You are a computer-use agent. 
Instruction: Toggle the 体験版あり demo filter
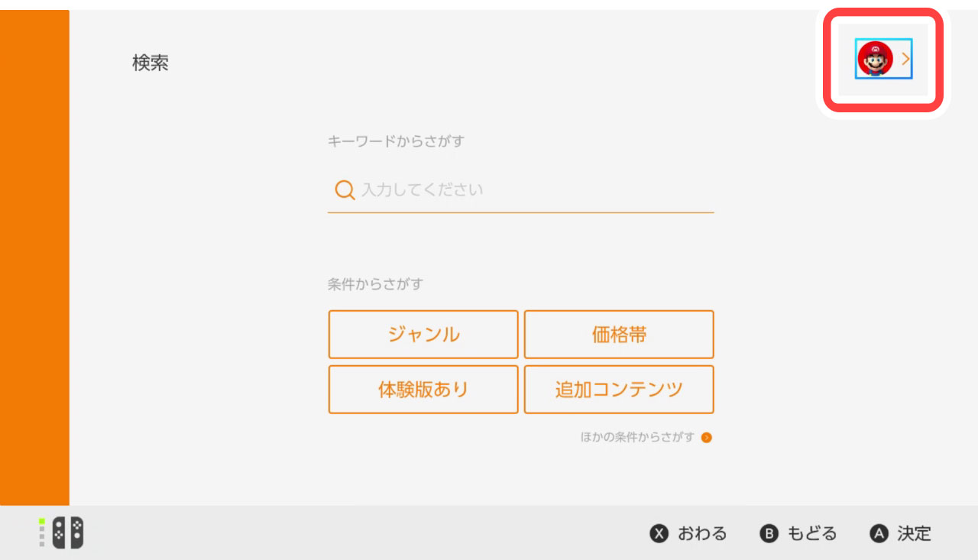pyautogui.click(x=423, y=390)
